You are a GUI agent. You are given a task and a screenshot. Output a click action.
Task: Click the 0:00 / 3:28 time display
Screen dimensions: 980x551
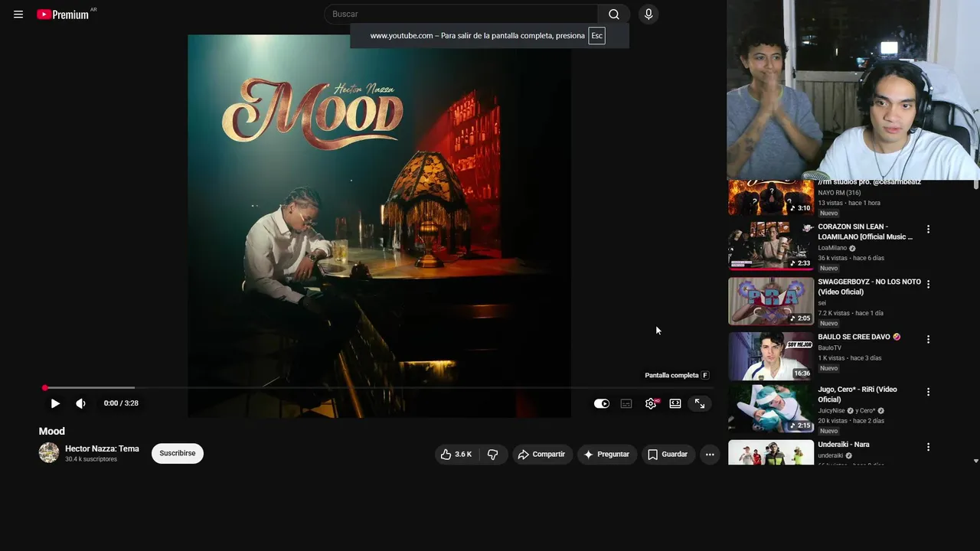click(x=121, y=403)
